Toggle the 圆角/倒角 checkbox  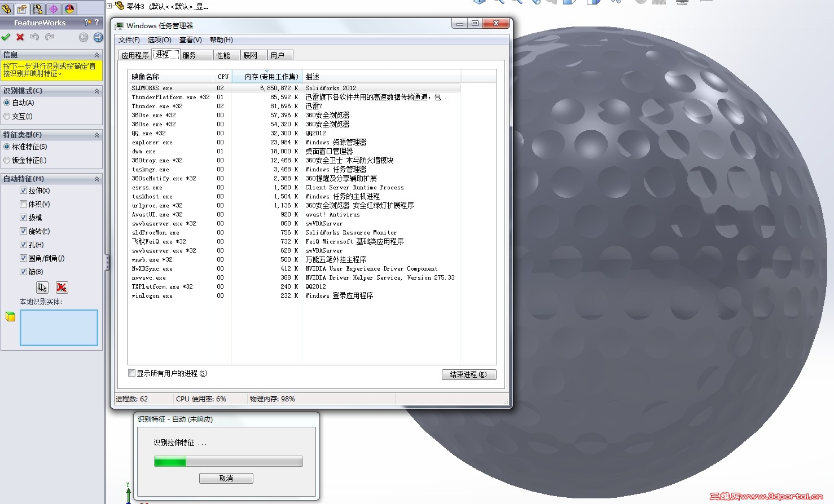tap(23, 258)
